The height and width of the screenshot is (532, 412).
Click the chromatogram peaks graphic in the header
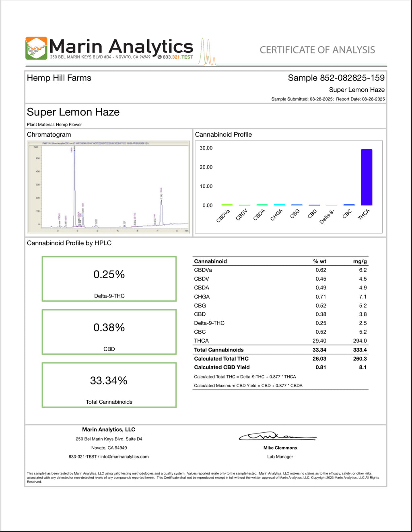[x=208, y=52]
